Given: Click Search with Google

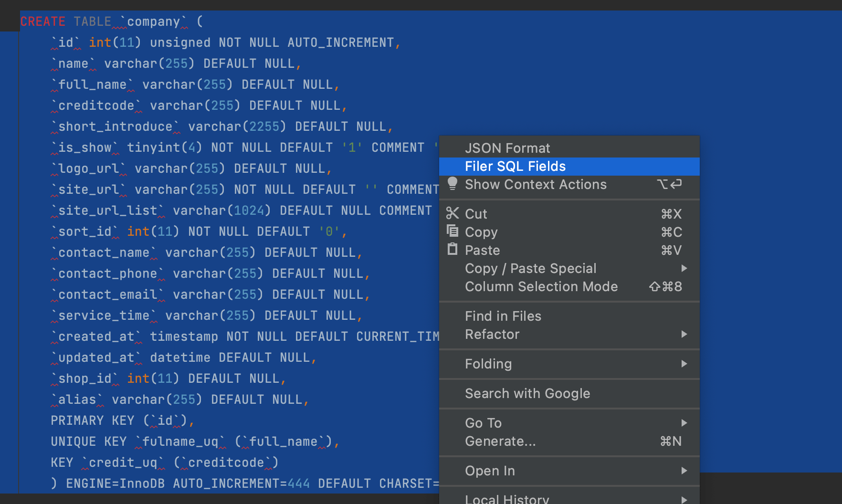Looking at the screenshot, I should point(527,393).
